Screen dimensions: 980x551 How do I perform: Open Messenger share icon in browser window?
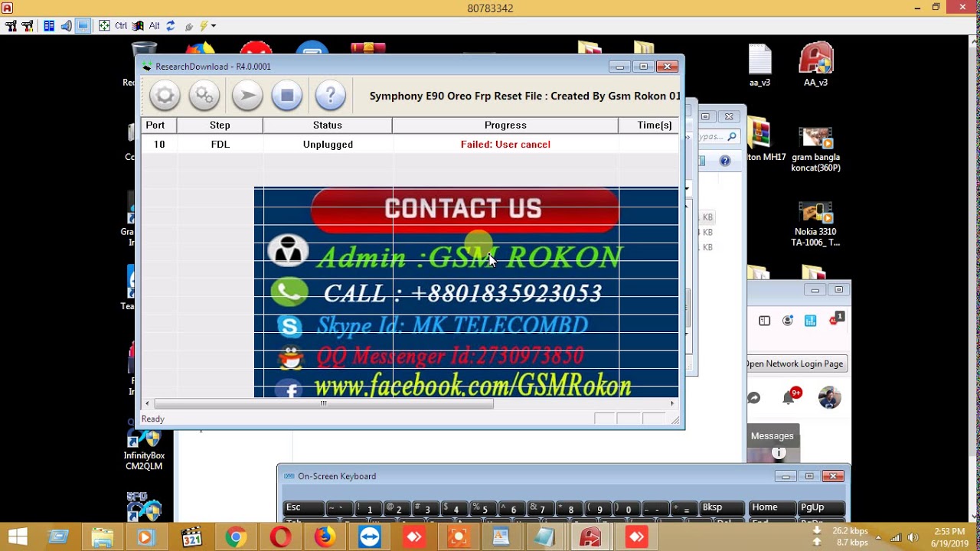click(x=754, y=398)
